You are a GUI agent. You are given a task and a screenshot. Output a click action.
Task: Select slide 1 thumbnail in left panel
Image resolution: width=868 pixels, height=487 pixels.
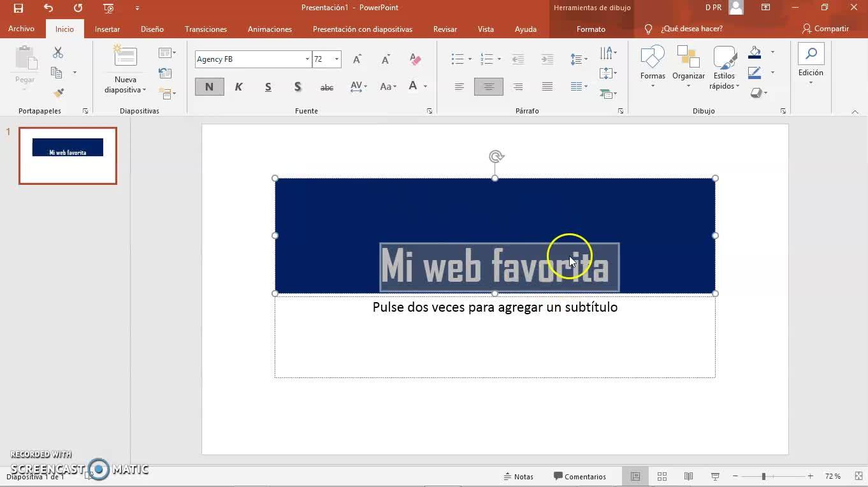point(68,156)
